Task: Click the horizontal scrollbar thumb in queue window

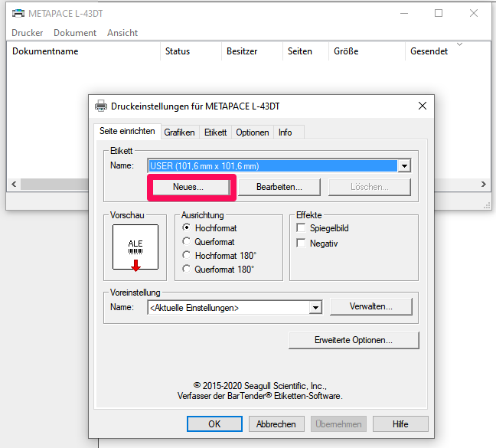Action: click(x=54, y=184)
